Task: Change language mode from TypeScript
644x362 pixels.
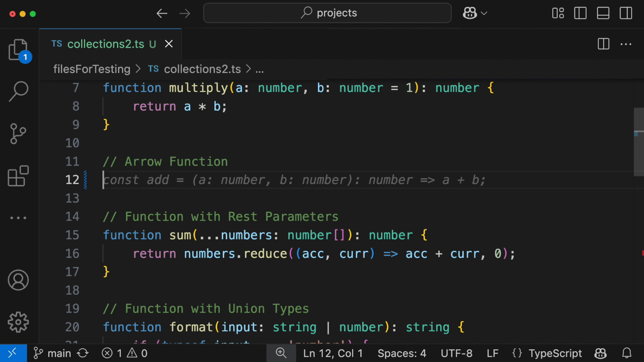Action: [555, 353]
